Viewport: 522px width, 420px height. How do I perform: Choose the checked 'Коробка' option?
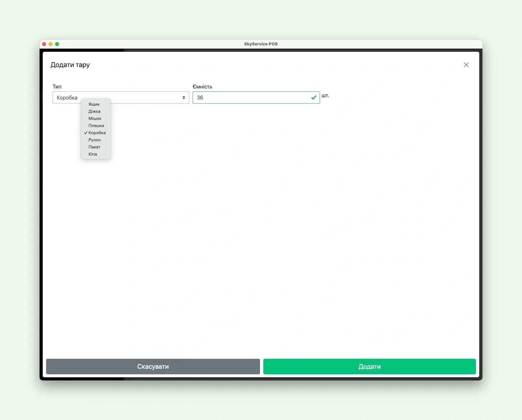tap(96, 133)
